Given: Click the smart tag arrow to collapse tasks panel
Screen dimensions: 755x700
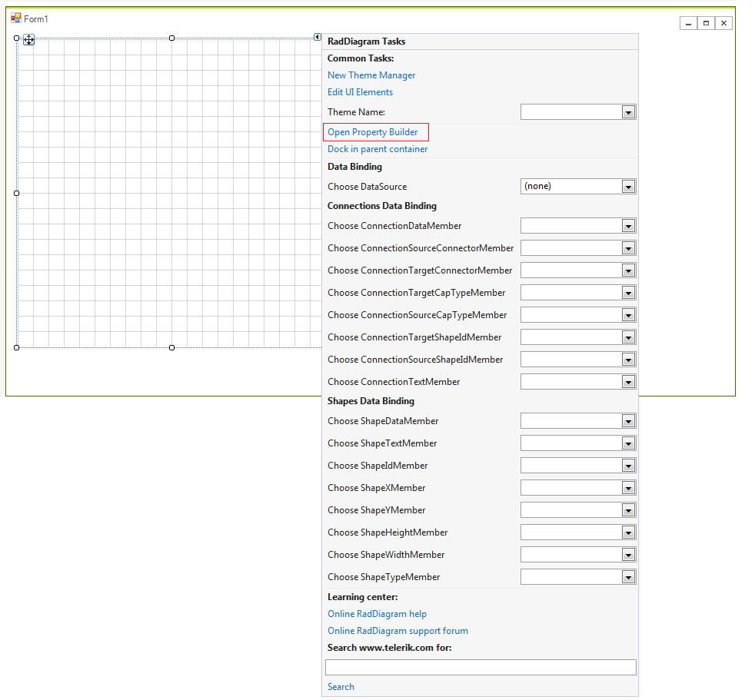Looking at the screenshot, I should 318,37.
